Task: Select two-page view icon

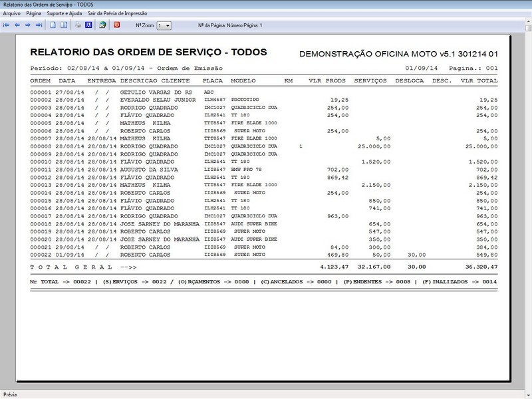Action: [64, 25]
